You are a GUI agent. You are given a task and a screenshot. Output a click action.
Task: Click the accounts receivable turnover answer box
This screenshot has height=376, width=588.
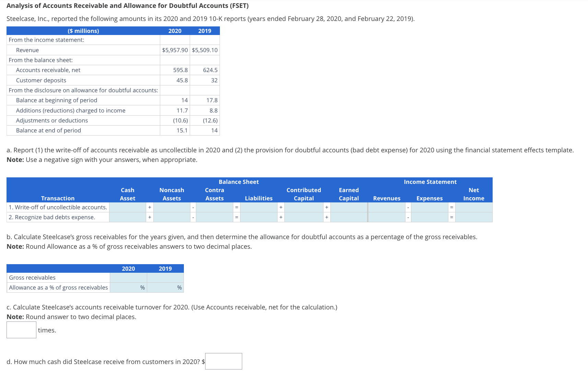21,330
